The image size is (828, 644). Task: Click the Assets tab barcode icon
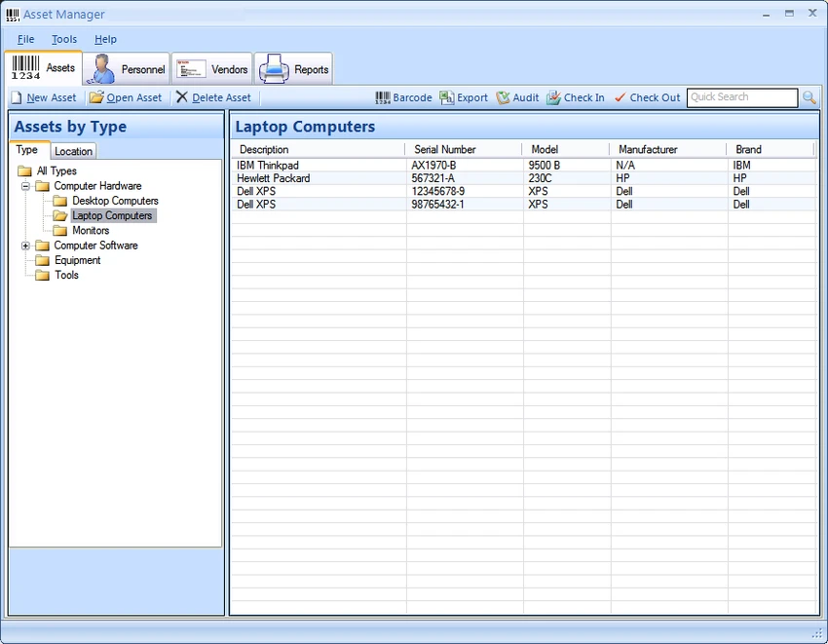pos(26,68)
